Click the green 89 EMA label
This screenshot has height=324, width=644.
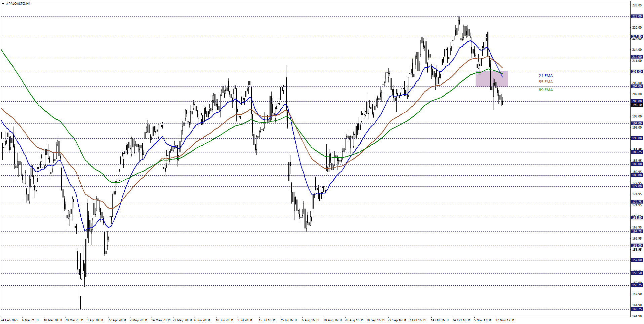tap(546, 90)
